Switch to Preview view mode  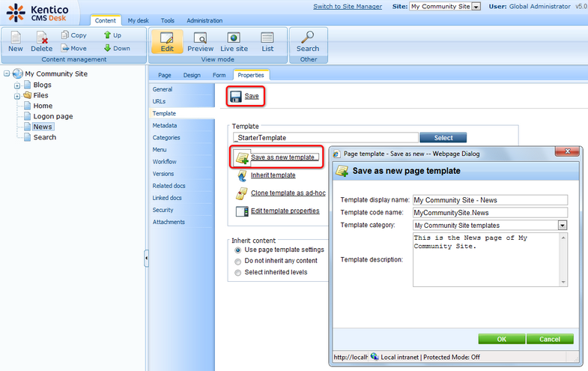[x=200, y=42]
